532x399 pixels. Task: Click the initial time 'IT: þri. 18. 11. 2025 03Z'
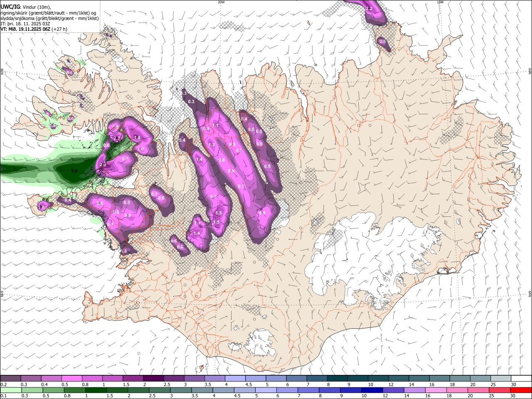pyautogui.click(x=25, y=24)
